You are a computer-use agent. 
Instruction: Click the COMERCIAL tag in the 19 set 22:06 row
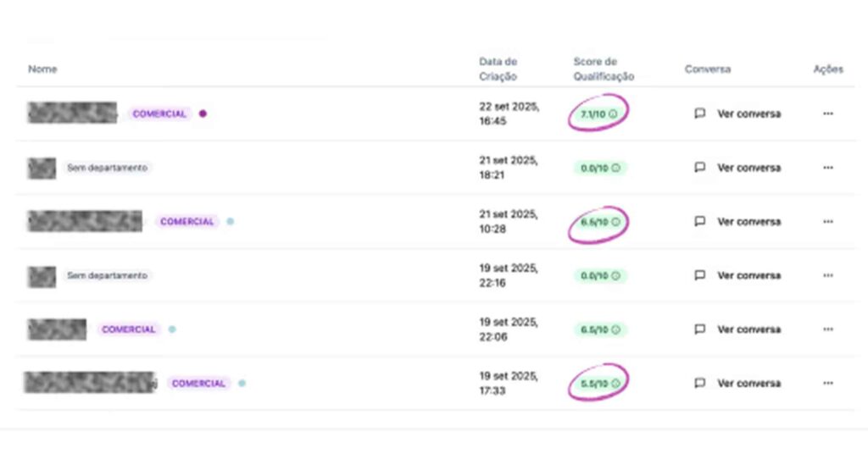click(x=129, y=329)
